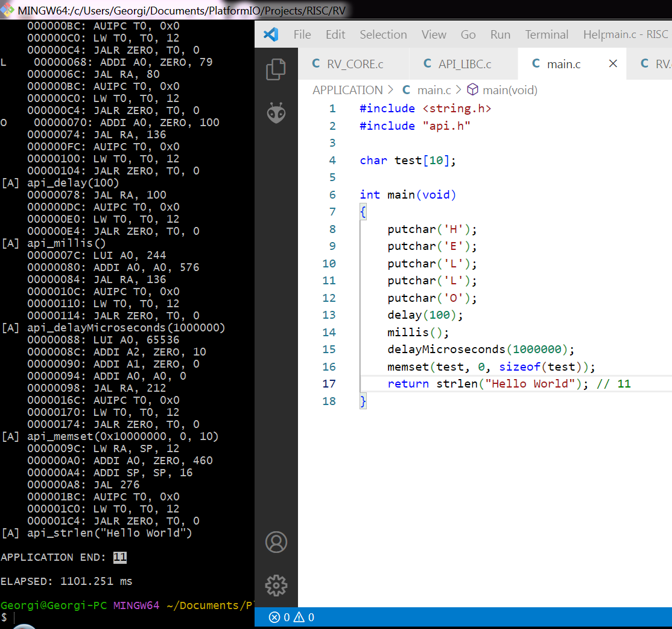Click the #include <string.h> line
This screenshot has height=629, width=672.
click(425, 109)
